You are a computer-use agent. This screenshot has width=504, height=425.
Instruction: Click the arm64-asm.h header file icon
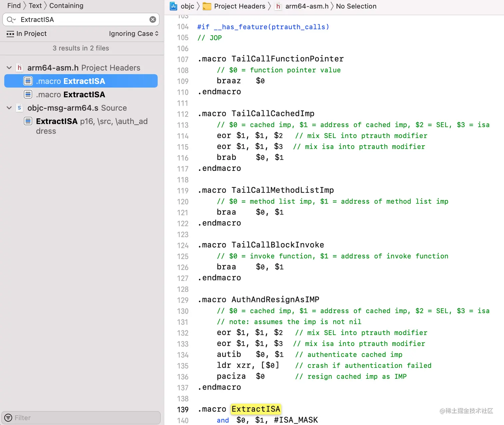coord(19,68)
